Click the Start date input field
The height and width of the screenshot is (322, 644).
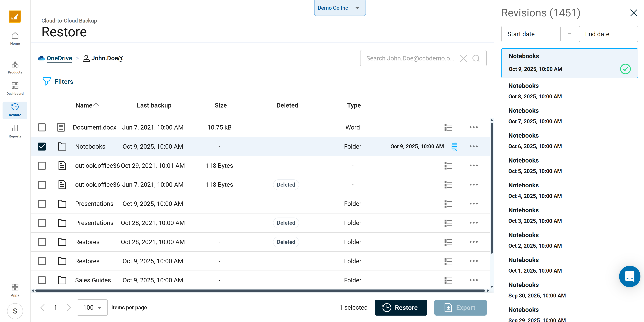click(x=530, y=34)
